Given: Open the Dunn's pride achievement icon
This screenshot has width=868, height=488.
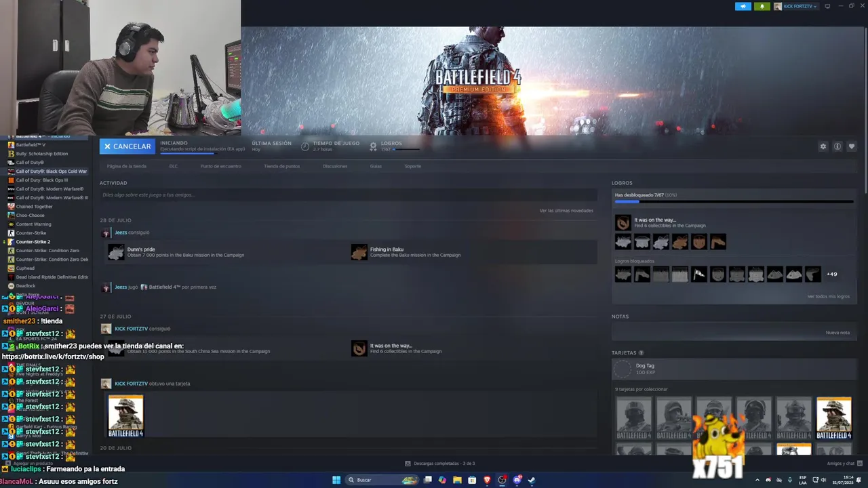Looking at the screenshot, I should click(117, 252).
